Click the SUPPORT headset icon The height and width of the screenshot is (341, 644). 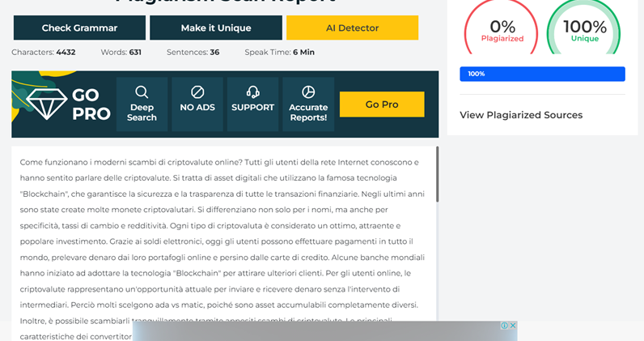pos(252,92)
